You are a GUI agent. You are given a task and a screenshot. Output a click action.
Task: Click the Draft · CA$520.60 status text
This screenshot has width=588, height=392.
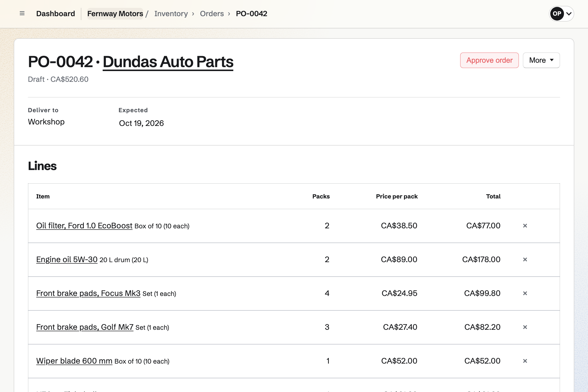58,79
